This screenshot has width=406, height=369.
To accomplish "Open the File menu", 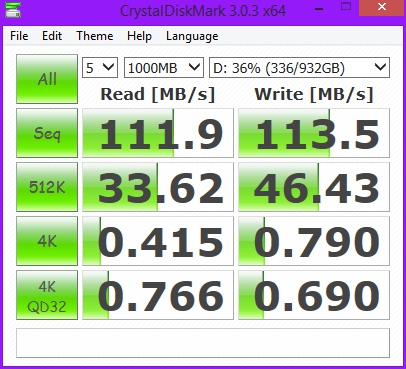I will [19, 36].
